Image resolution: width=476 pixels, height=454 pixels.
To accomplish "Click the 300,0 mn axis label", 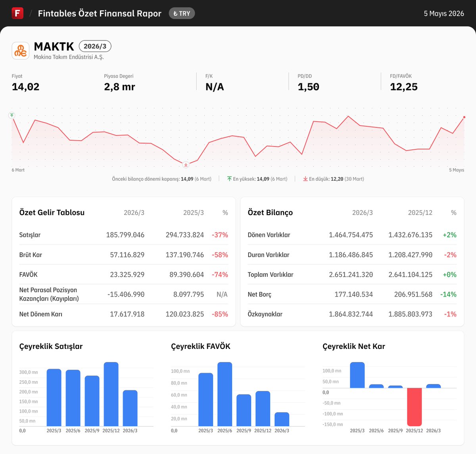I will pyautogui.click(x=29, y=372).
